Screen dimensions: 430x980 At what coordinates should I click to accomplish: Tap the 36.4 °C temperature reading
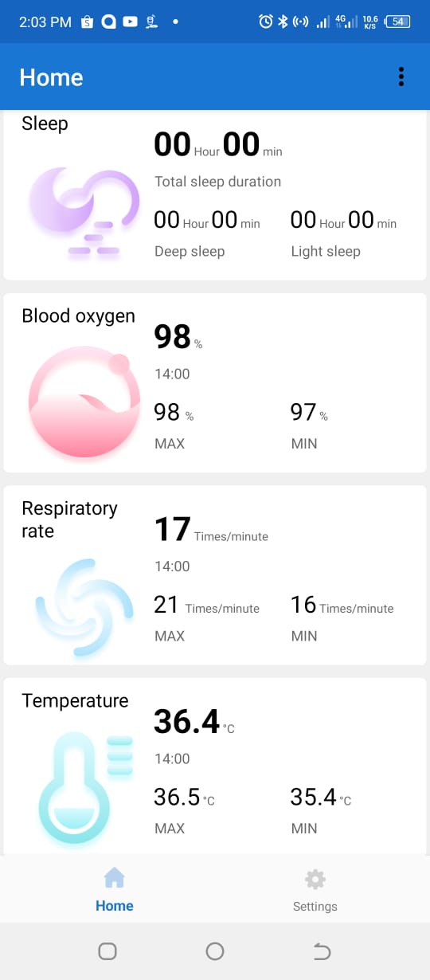[194, 722]
